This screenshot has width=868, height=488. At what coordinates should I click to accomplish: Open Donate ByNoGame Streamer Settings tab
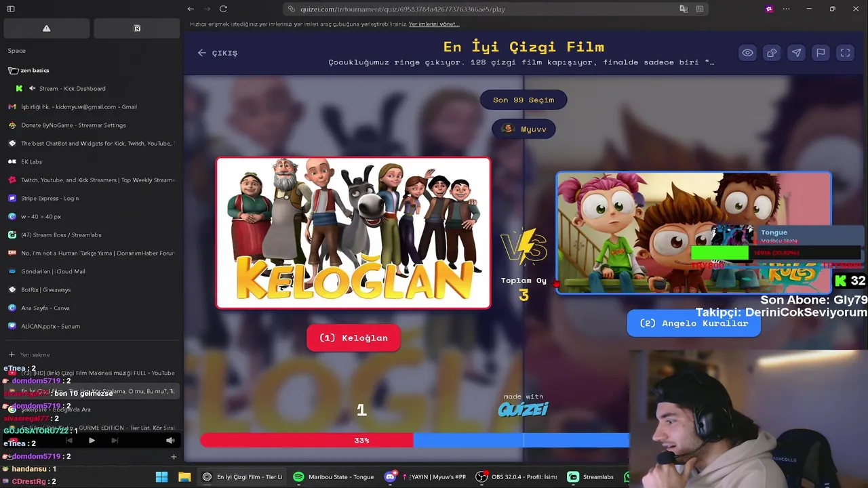click(x=91, y=125)
